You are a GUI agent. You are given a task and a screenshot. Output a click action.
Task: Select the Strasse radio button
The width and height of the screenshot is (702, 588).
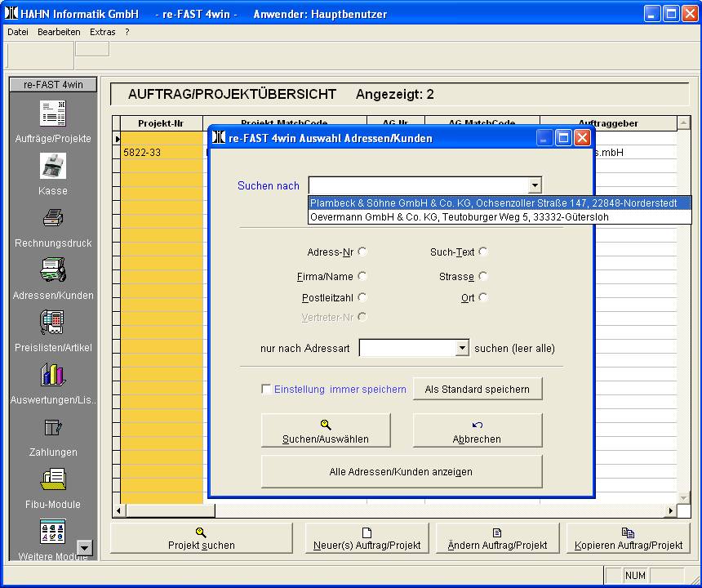[x=482, y=276]
